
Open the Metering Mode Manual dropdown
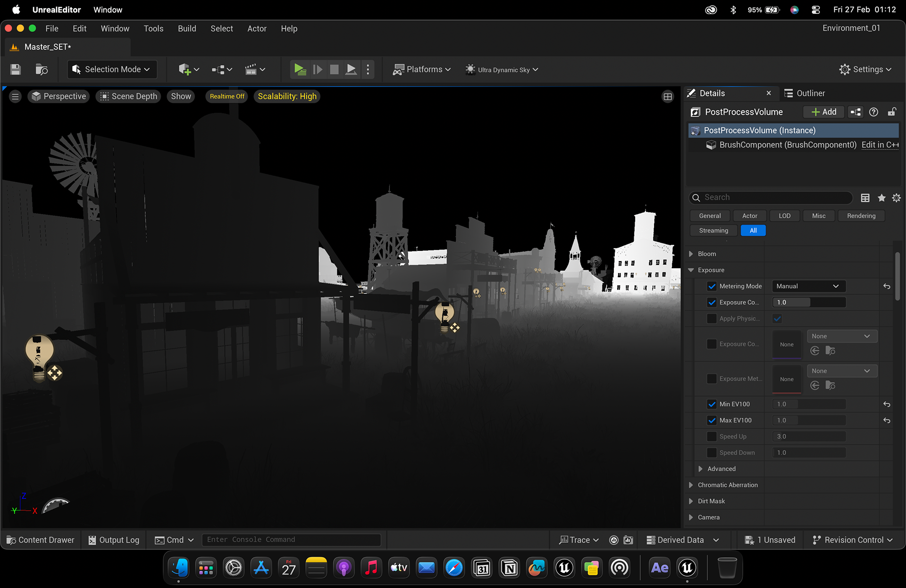tap(809, 286)
